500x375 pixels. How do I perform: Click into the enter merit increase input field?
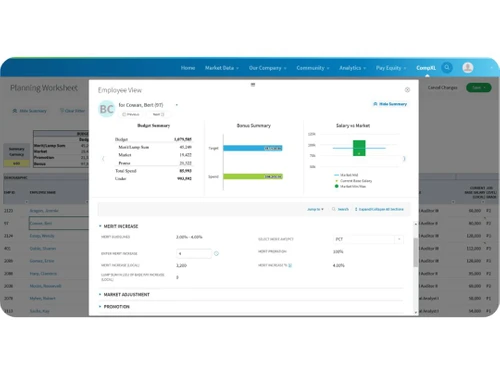tap(194, 254)
